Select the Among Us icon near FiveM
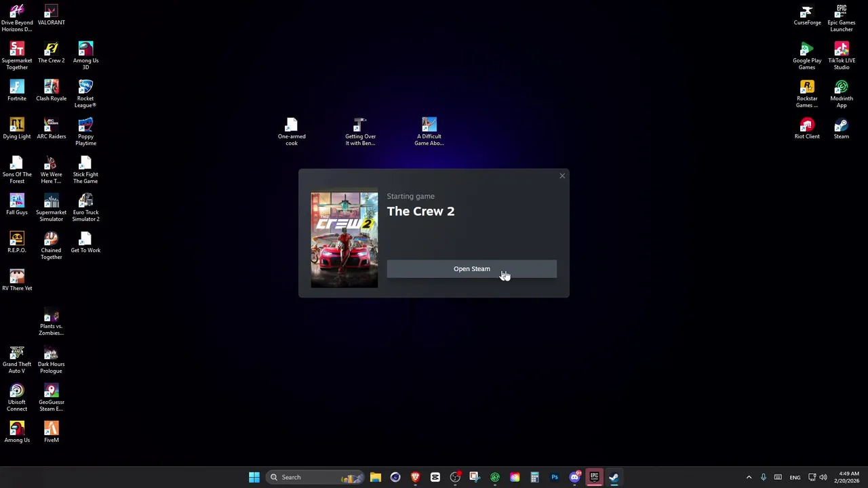This screenshot has height=488, width=868. (x=17, y=432)
